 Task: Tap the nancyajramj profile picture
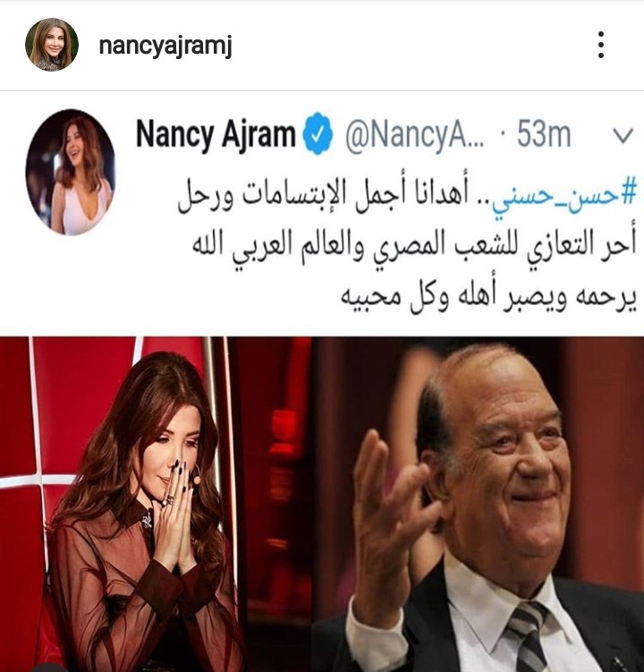(51, 44)
